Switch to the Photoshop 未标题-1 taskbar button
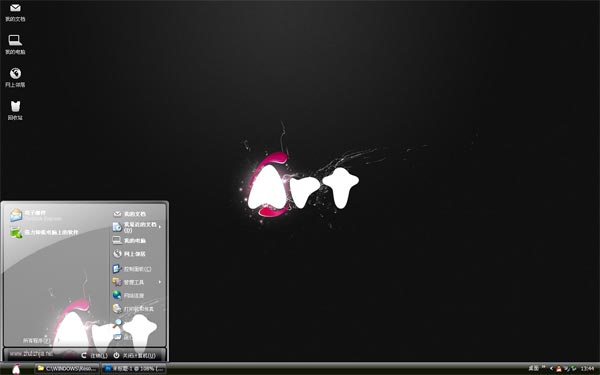 [134, 368]
